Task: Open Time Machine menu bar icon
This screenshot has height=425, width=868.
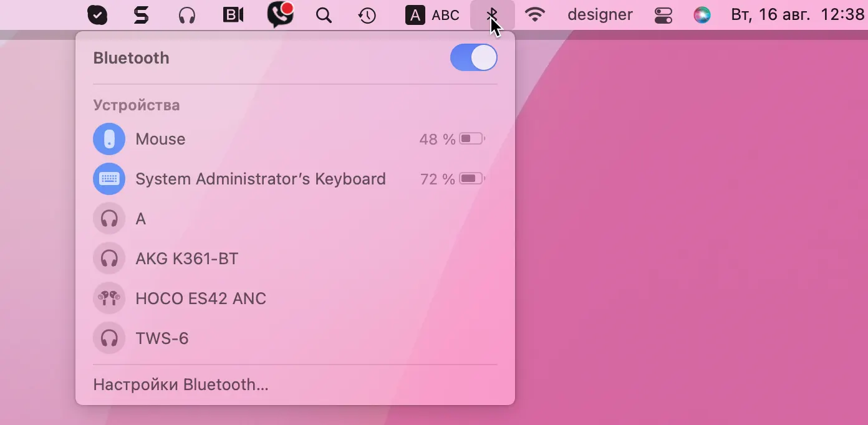Action: click(x=367, y=15)
